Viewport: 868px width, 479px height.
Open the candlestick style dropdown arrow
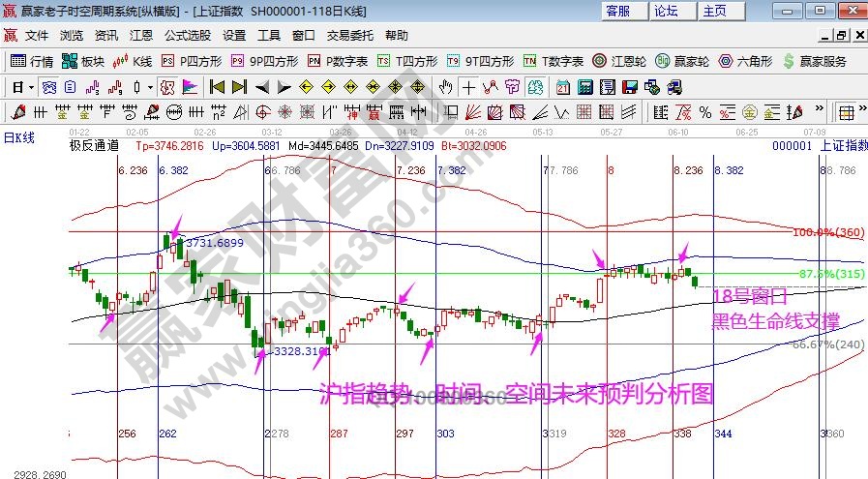[x=150, y=86]
